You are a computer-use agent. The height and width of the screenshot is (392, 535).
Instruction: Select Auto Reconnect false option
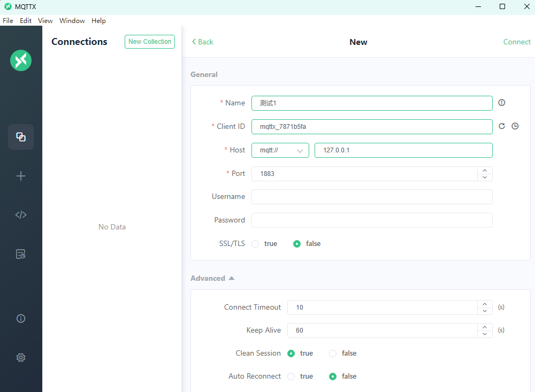tap(333, 376)
